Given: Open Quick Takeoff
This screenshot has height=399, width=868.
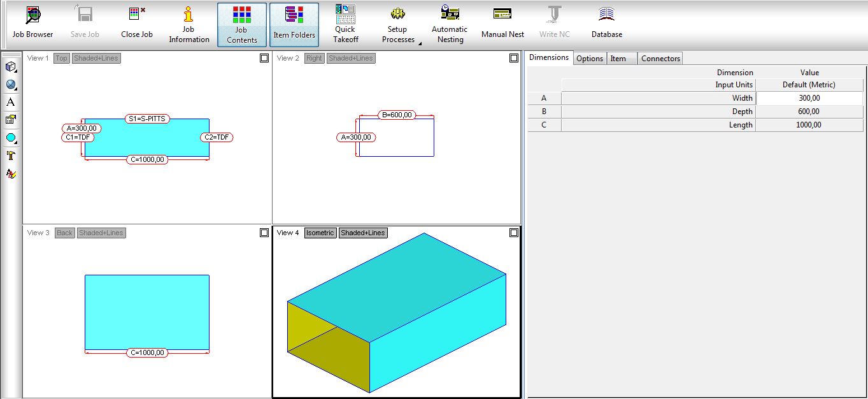Looking at the screenshot, I should [345, 24].
